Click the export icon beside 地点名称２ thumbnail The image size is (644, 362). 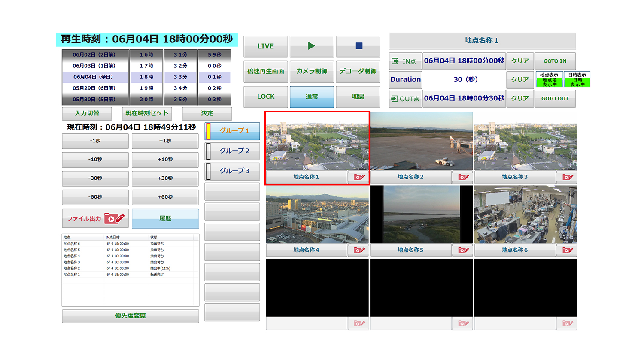tap(463, 177)
